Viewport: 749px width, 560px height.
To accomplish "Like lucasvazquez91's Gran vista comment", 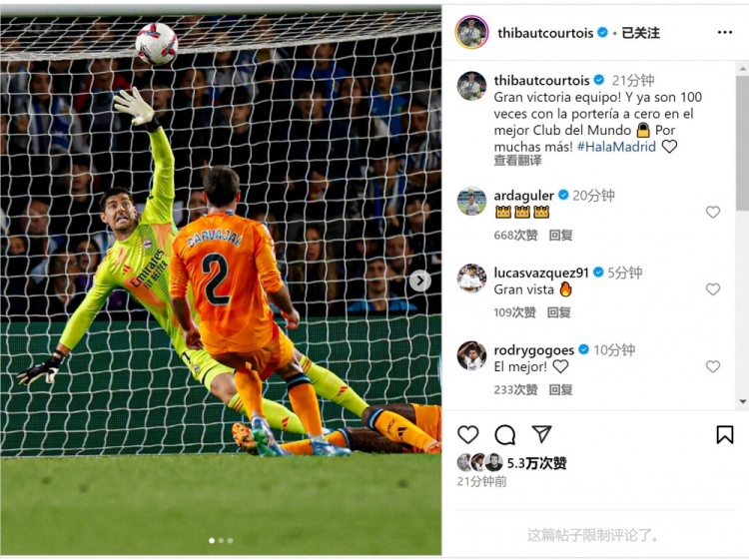I will point(713,289).
